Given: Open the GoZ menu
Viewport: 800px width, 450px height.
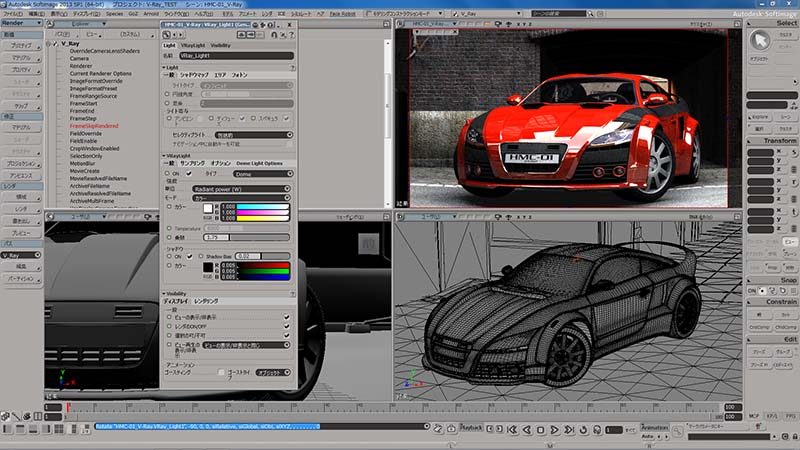Looking at the screenshot, I should [x=133, y=14].
